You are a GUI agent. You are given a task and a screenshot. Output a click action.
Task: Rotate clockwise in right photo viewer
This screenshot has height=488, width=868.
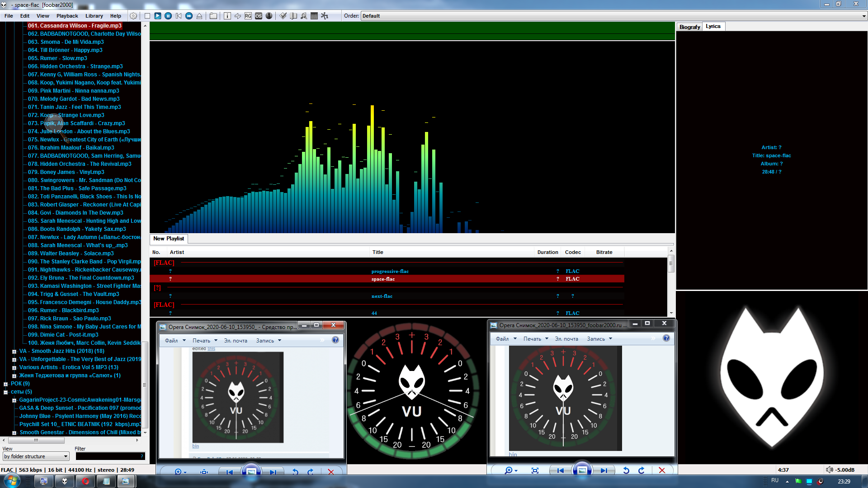click(641, 470)
